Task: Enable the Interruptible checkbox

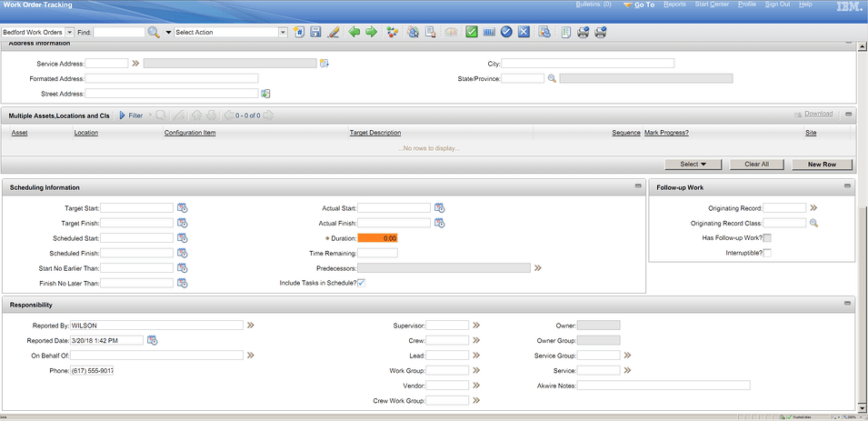Action: pos(767,253)
